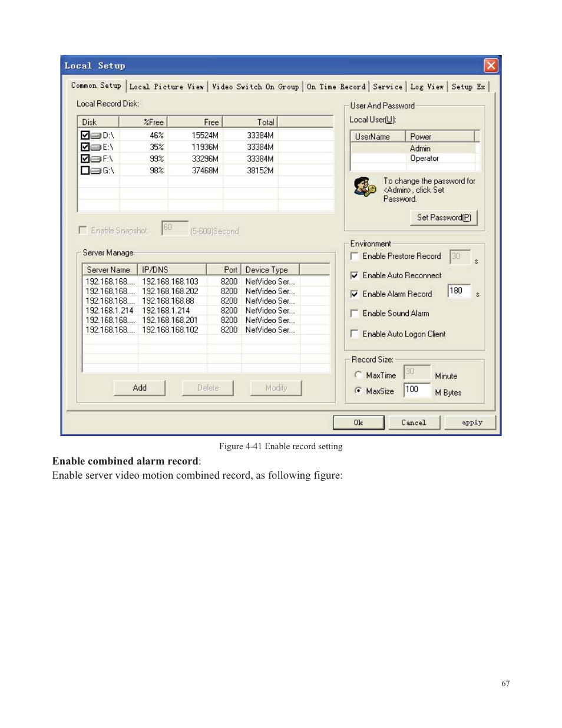This screenshot has height=728, width=562.
Task: Open Video Switch On Group tab
Action: pyautogui.click(x=255, y=87)
